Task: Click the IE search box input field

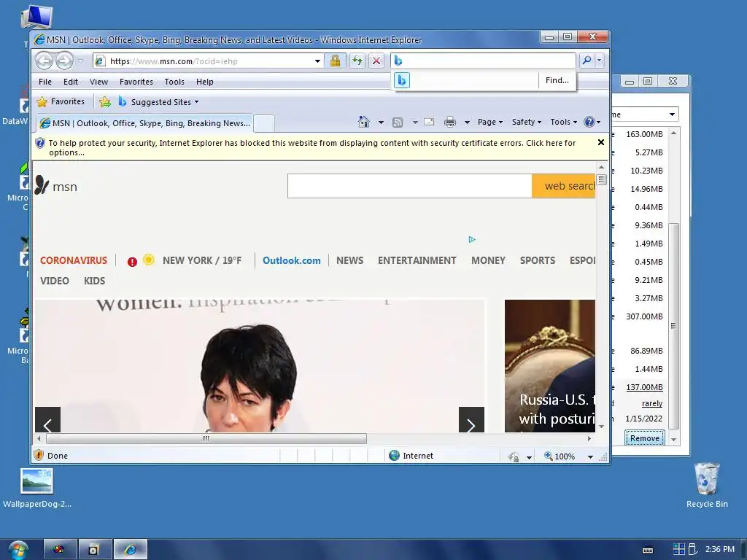Action: pos(489,61)
